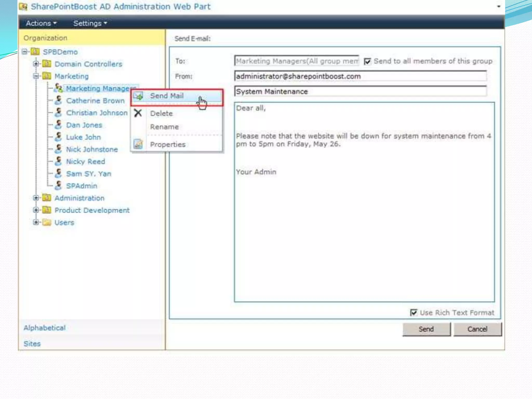Click the web part title icon
The image size is (532, 399).
(x=23, y=6)
